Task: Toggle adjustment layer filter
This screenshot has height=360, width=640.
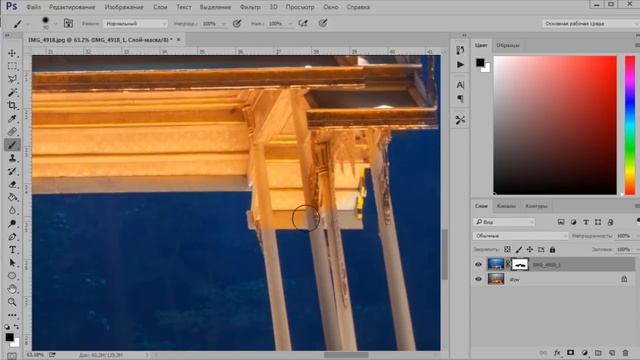Action: pyautogui.click(x=573, y=222)
